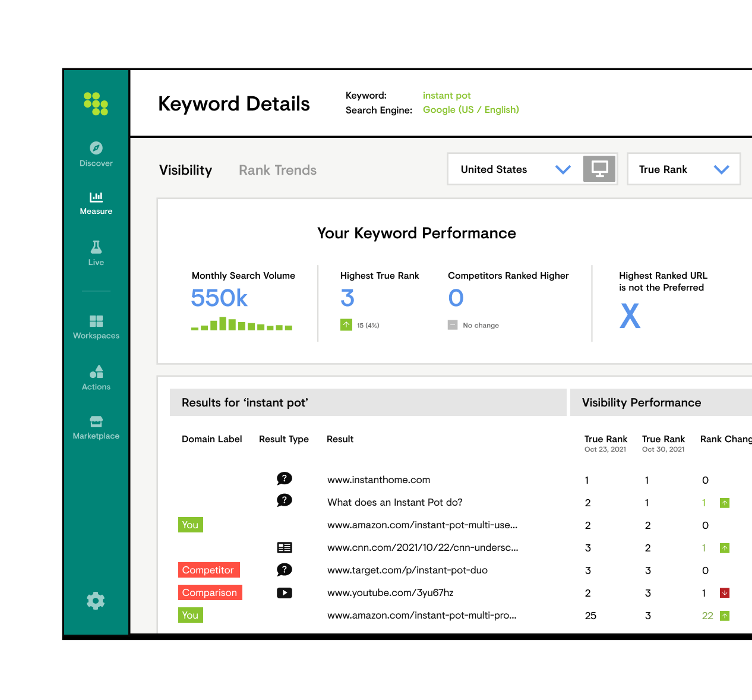Click the question icon on the target.com row

(285, 570)
